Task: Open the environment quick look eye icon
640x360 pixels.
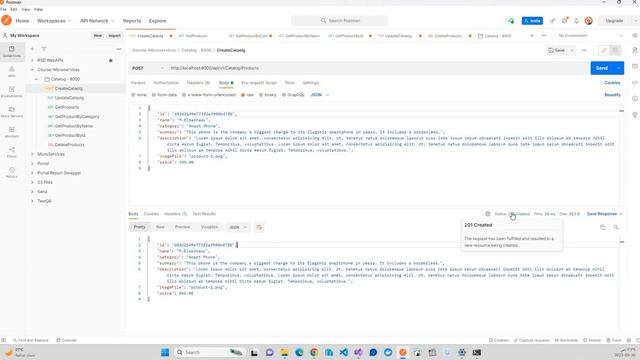Action: click(x=635, y=36)
